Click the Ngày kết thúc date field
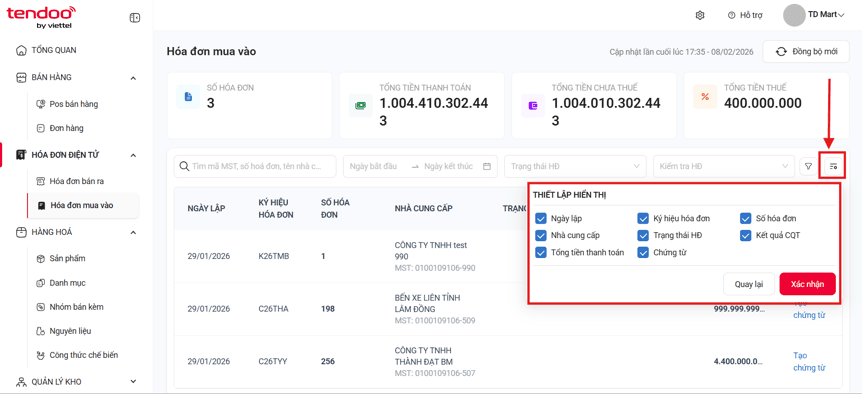The height and width of the screenshot is (394, 862). coord(449,166)
